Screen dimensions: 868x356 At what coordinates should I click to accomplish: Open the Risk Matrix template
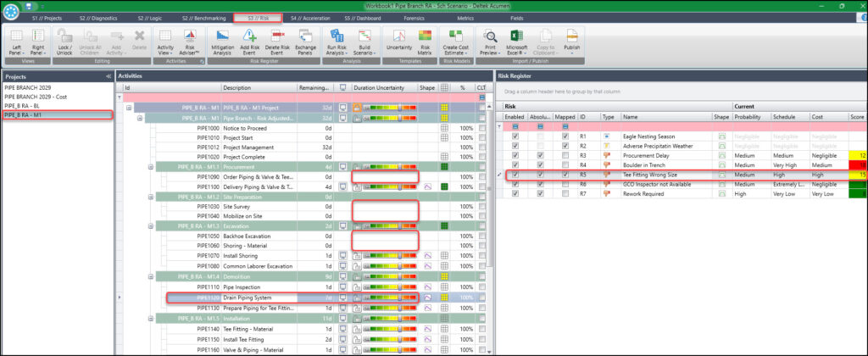coord(426,42)
